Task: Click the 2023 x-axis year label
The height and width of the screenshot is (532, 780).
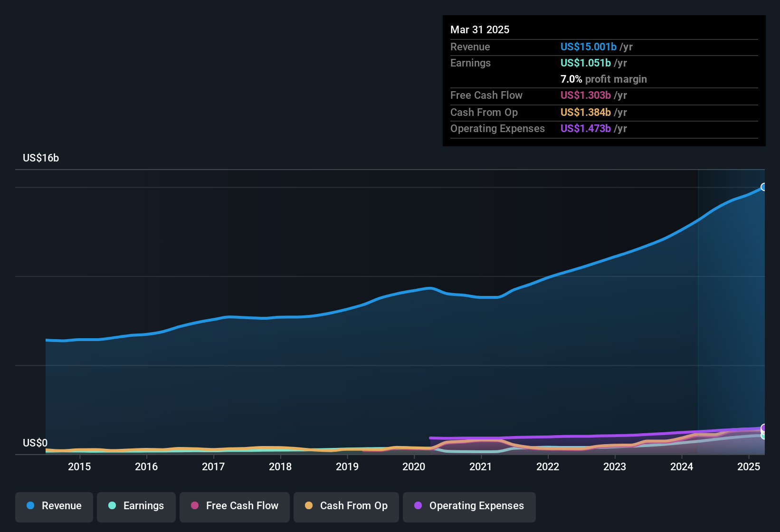Action: [615, 466]
